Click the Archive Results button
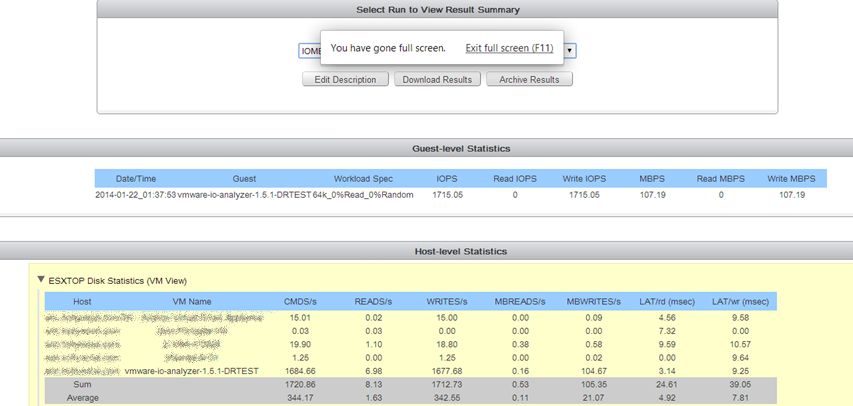The width and height of the screenshot is (853, 406). pyautogui.click(x=529, y=80)
